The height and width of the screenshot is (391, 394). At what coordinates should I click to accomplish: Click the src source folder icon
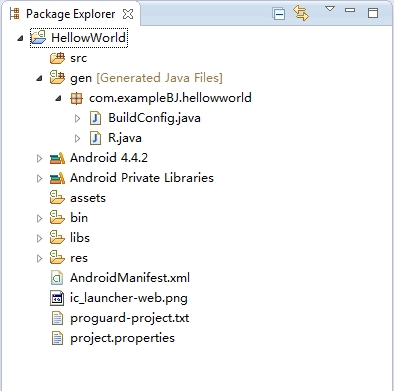57,58
